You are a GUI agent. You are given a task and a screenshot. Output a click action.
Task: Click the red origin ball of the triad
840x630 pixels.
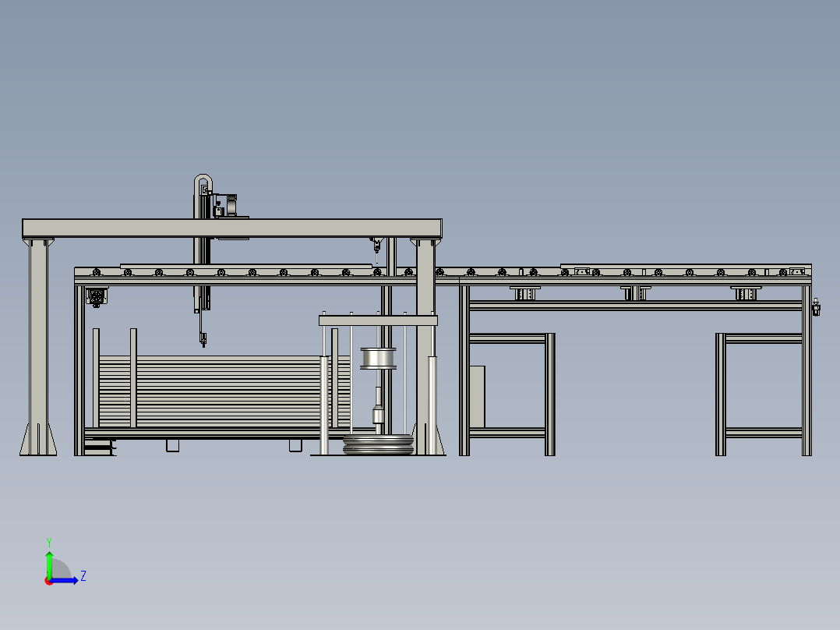pos(48,581)
